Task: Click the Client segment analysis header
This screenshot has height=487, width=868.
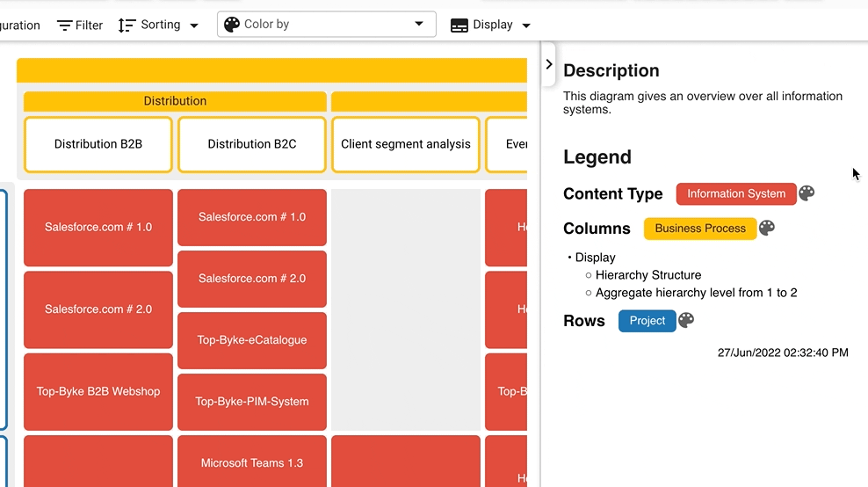Action: point(406,144)
